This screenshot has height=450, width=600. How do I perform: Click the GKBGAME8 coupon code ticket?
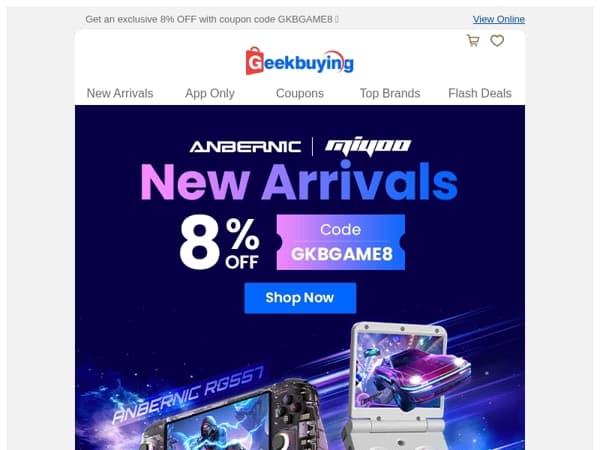pos(341,242)
